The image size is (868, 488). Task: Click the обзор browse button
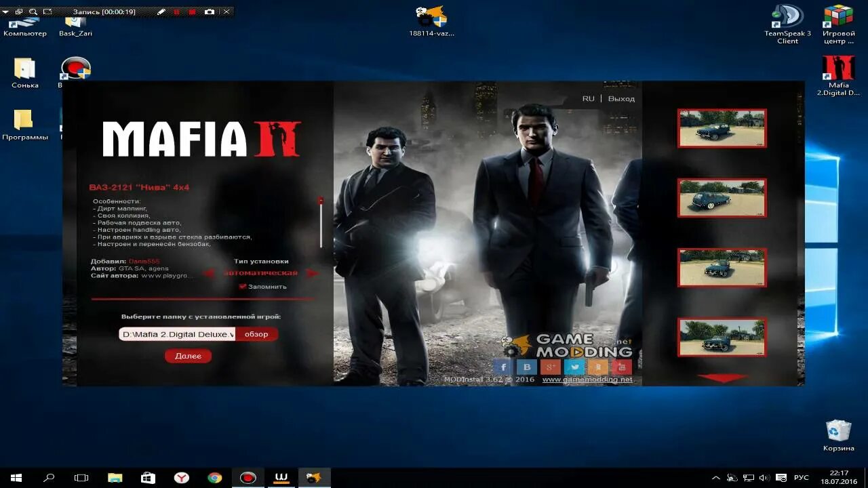pos(256,334)
